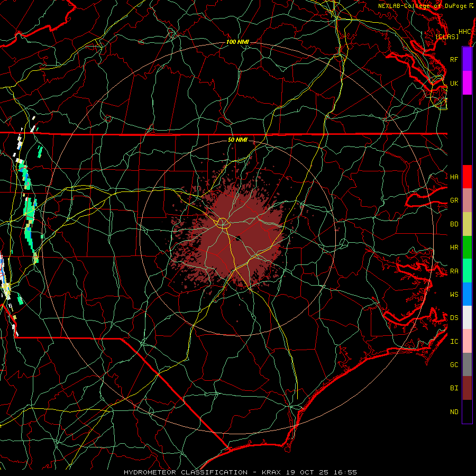
Task: Click the GC legend label
Action: click(454, 364)
